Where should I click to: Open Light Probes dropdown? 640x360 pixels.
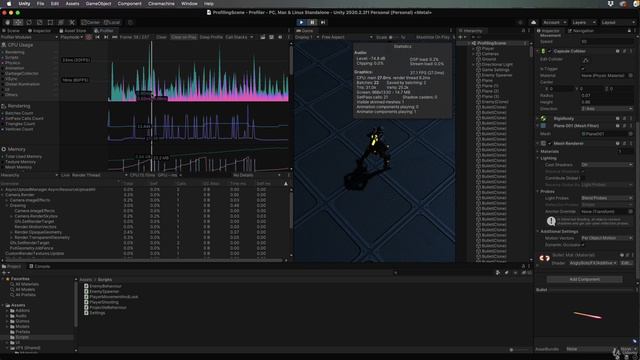607,198
